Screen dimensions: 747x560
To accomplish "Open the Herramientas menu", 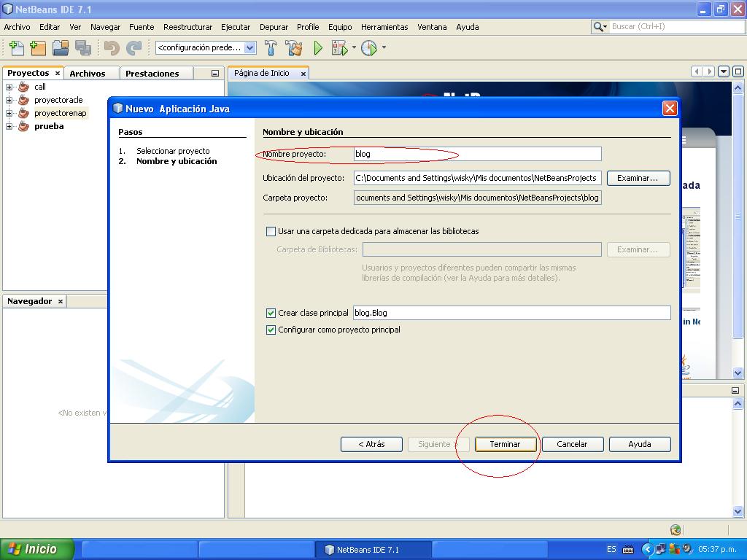I will point(384,27).
